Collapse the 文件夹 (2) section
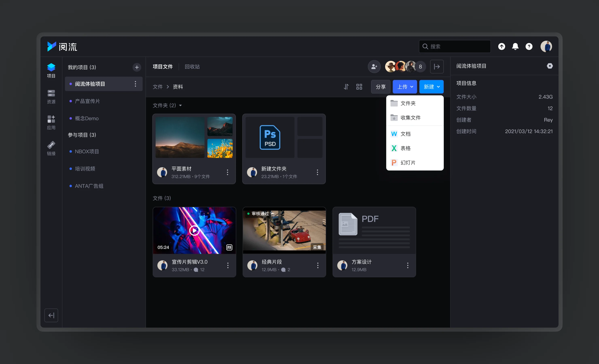The height and width of the screenshot is (364, 599). tap(180, 105)
